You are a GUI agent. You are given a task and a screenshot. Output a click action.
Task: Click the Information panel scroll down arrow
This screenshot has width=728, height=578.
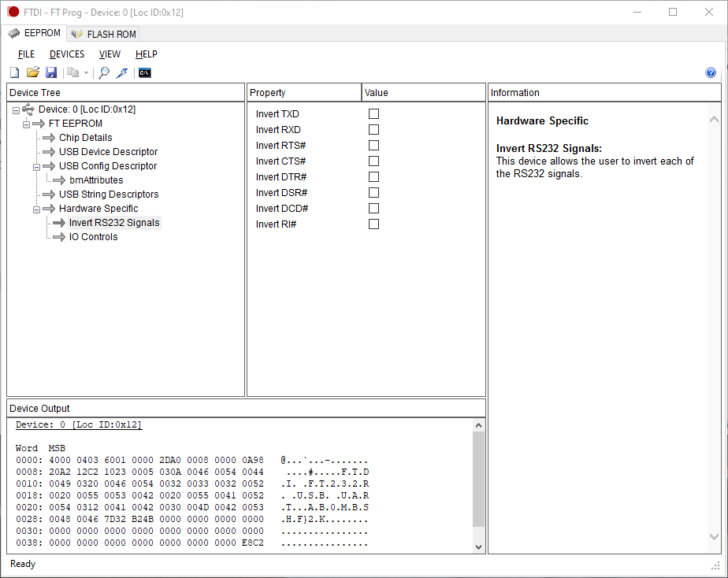point(714,536)
